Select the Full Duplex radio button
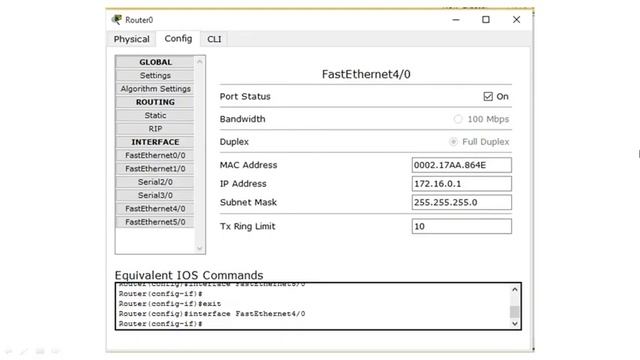Screen dimensions: 640x360 click(453, 142)
